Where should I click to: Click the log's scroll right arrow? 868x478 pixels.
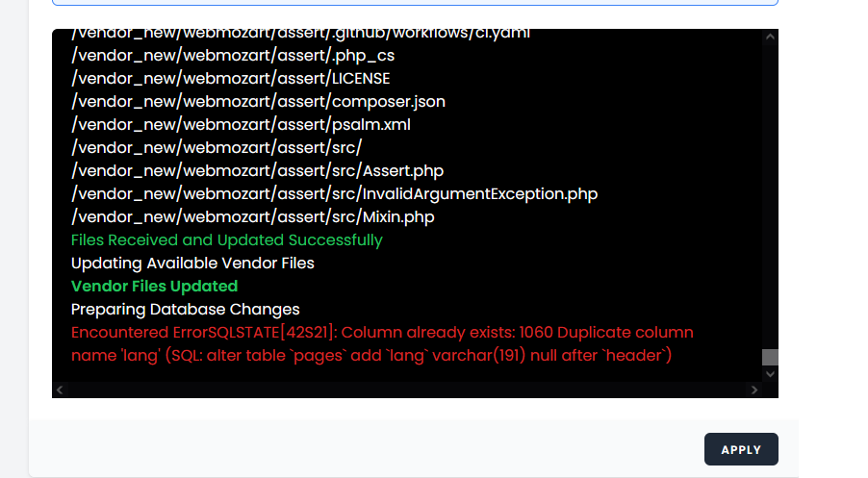click(753, 390)
